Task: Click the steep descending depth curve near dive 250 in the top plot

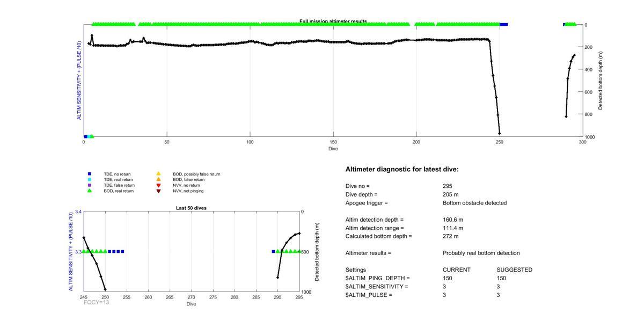Action: tap(494, 86)
